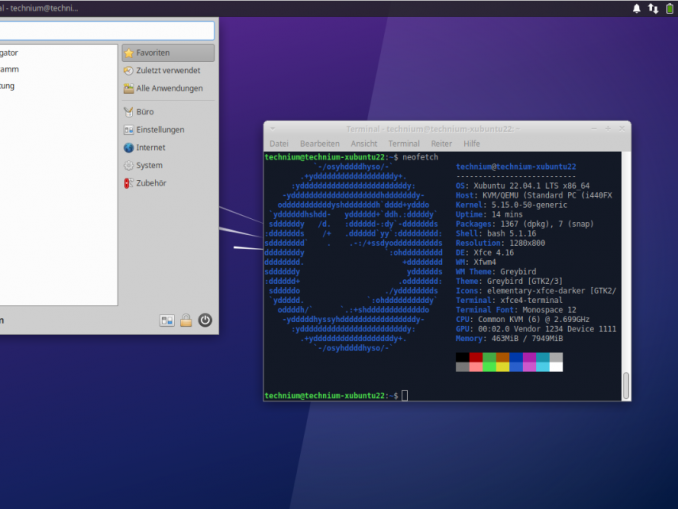Click the 'neofetch' command text
Image resolution: width=678 pixels, height=509 pixels.
pos(420,157)
